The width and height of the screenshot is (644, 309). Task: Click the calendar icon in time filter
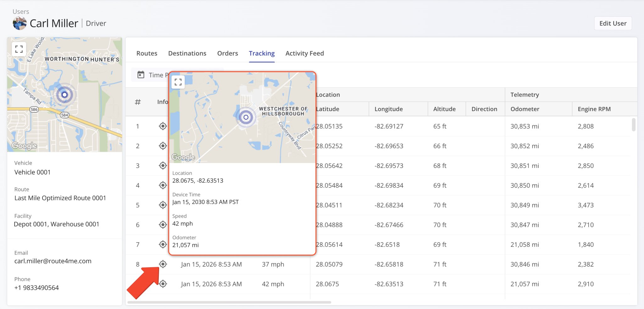pyautogui.click(x=141, y=75)
